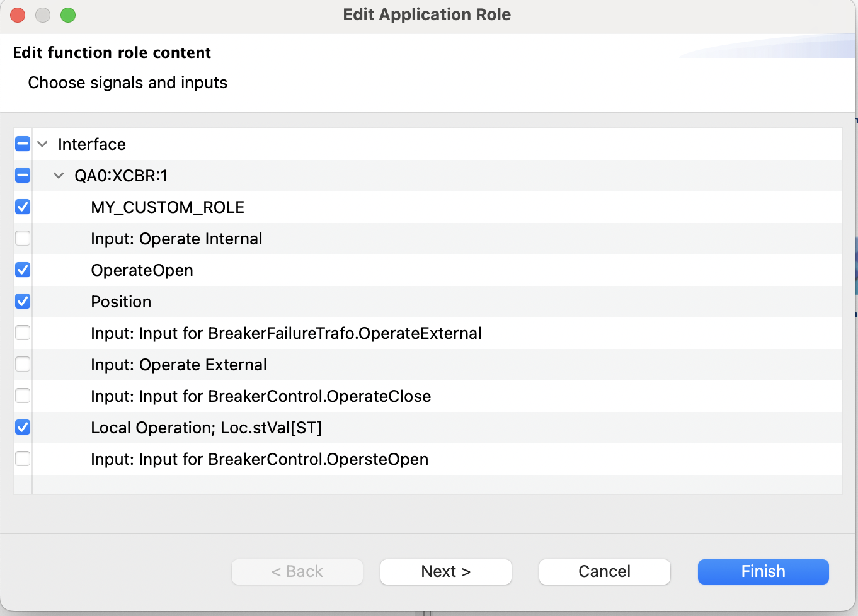
Task: Click the Finish button
Action: click(763, 571)
